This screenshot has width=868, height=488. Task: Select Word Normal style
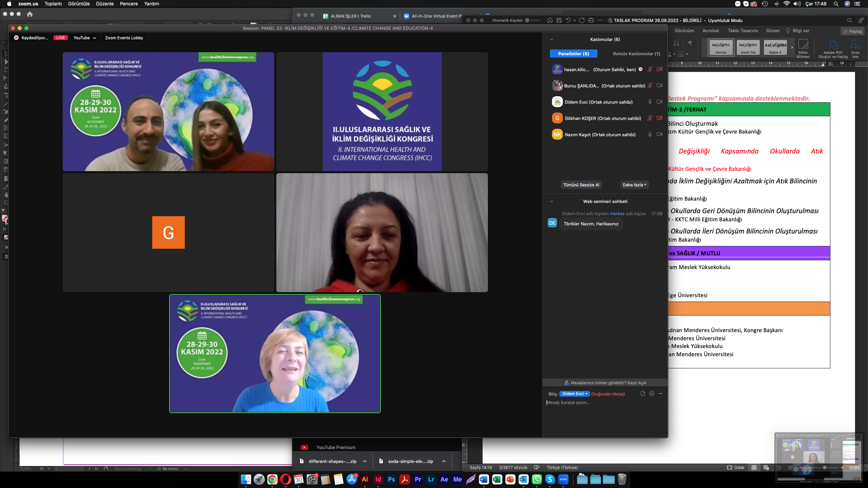pyautogui.click(x=721, y=47)
